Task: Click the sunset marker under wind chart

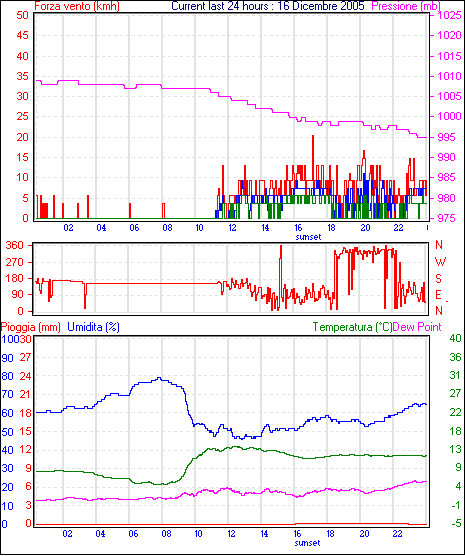Action: 308,237
